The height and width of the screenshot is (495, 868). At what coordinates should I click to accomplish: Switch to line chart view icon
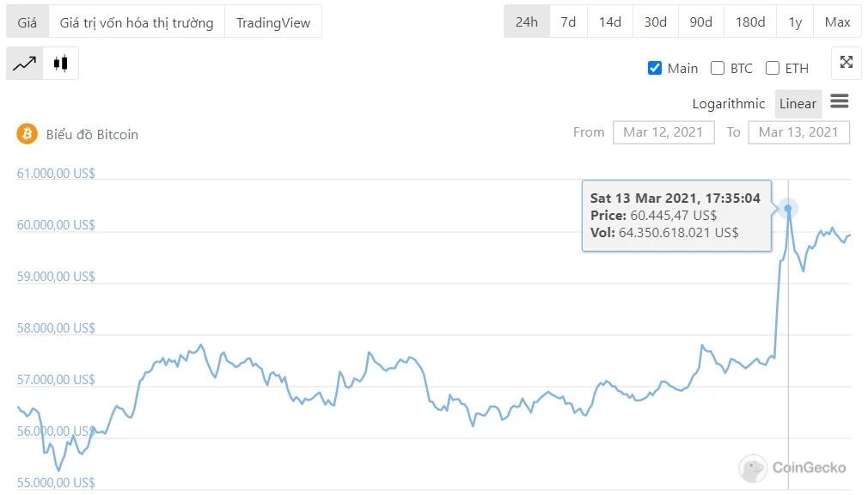coord(24,64)
